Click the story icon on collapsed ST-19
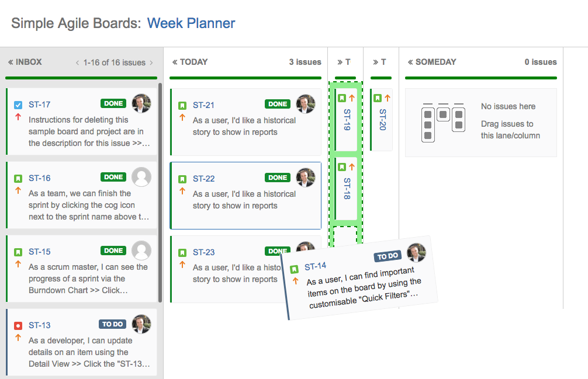The height and width of the screenshot is (379, 588). coord(341,98)
